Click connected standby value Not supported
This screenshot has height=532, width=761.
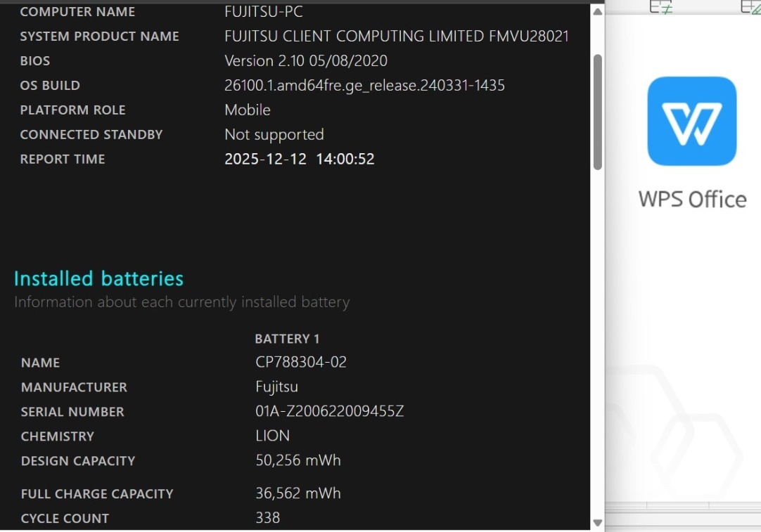coord(274,134)
